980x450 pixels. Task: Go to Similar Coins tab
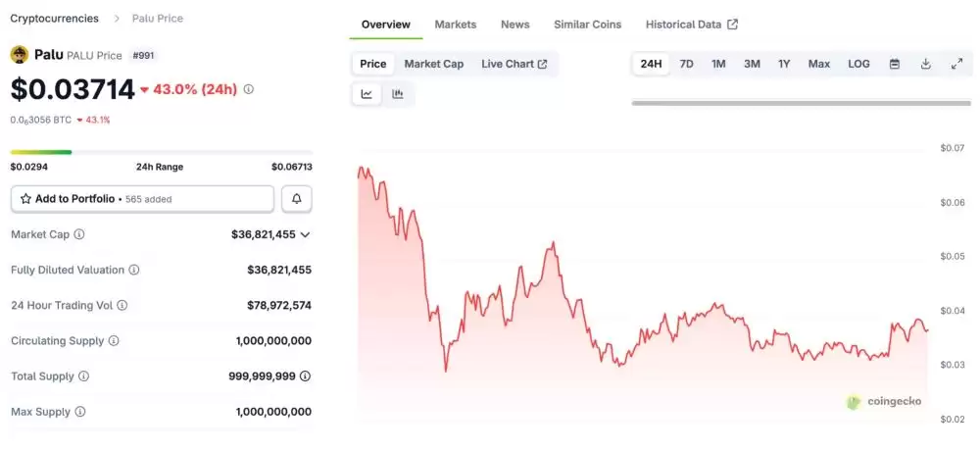(587, 25)
